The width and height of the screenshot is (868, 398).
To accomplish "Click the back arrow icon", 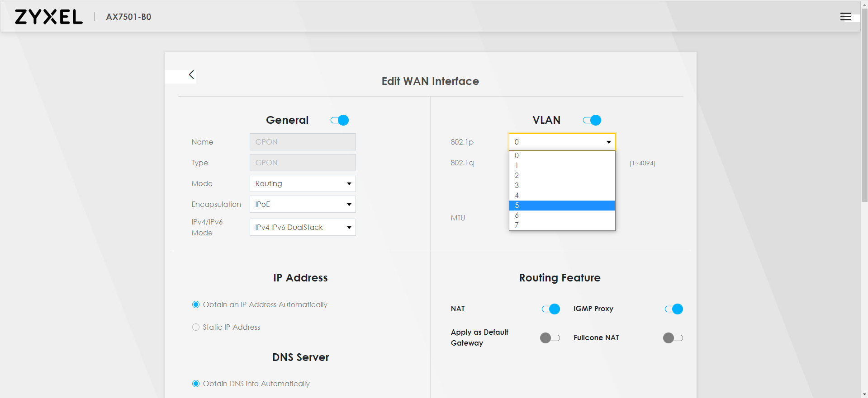I will [191, 75].
